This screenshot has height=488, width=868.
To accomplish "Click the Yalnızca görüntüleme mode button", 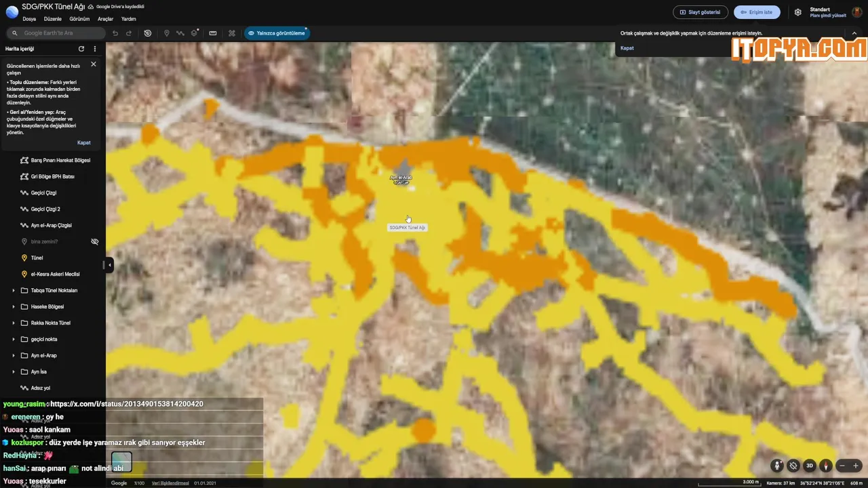I will pyautogui.click(x=277, y=33).
